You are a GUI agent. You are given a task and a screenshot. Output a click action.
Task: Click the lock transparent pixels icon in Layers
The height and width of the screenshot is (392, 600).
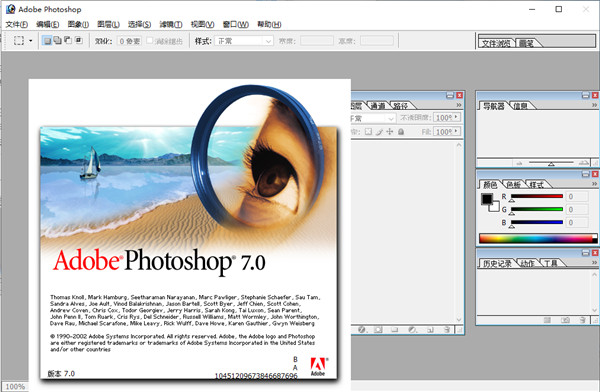[x=368, y=132]
